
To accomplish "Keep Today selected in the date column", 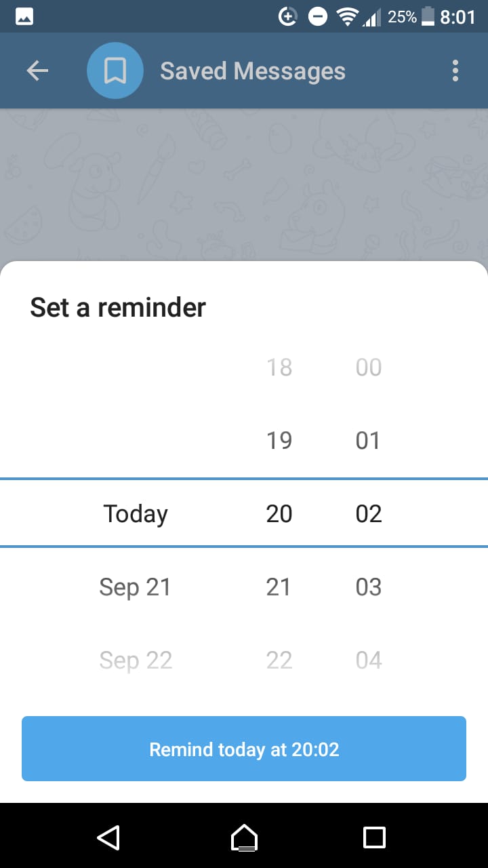I will coord(135,513).
